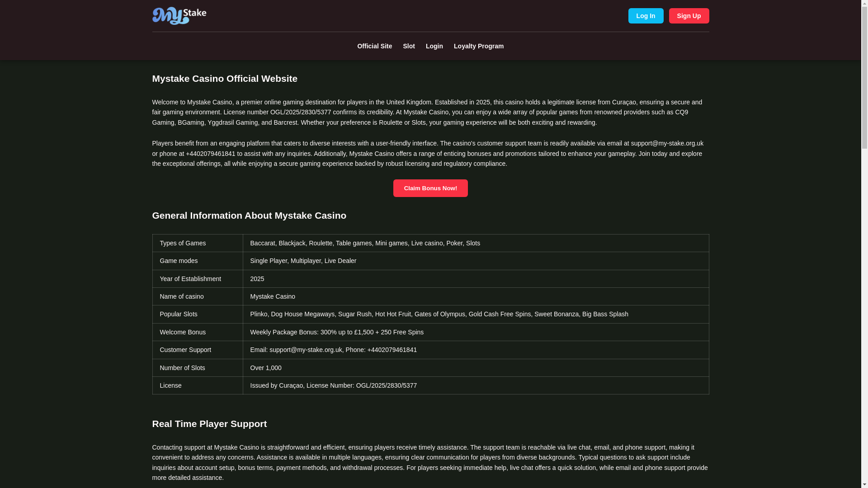Image resolution: width=868 pixels, height=488 pixels.
Task: Click the Year of Establishment cell
Action: pos(198,279)
